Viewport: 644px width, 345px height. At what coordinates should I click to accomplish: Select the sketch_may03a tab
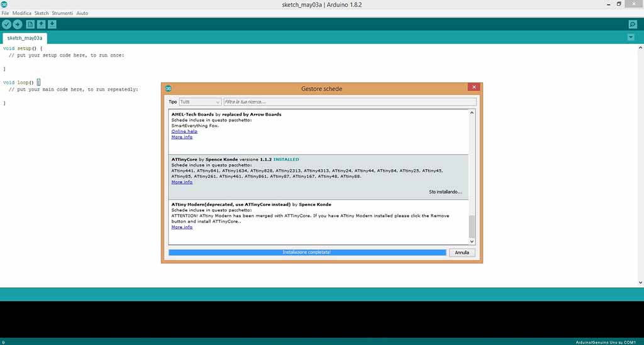point(25,38)
